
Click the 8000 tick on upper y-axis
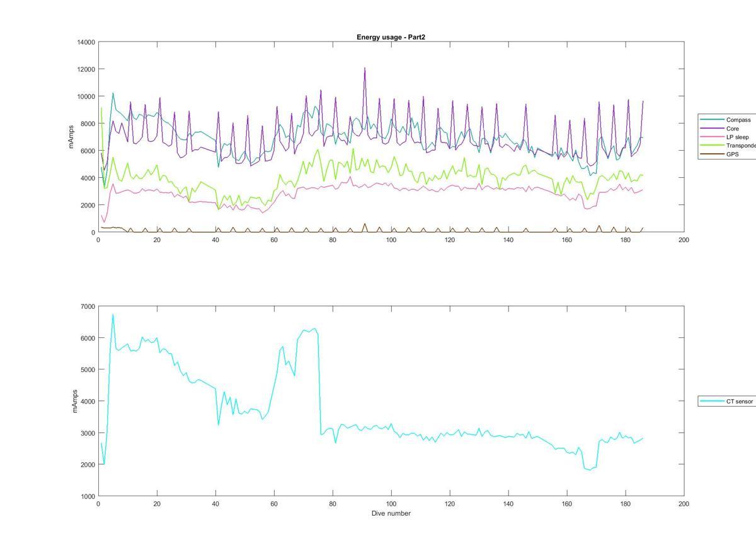(88, 124)
